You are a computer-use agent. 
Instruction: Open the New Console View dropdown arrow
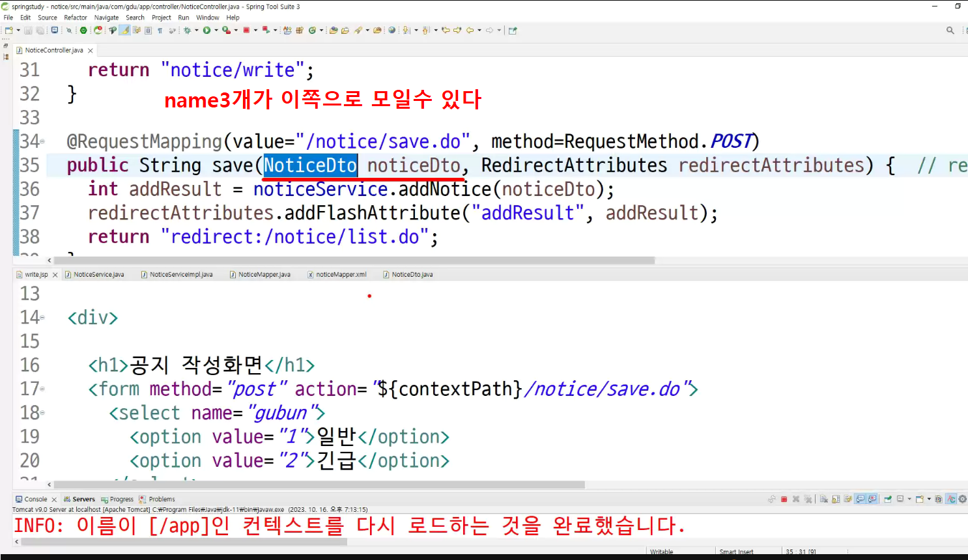(x=929, y=499)
